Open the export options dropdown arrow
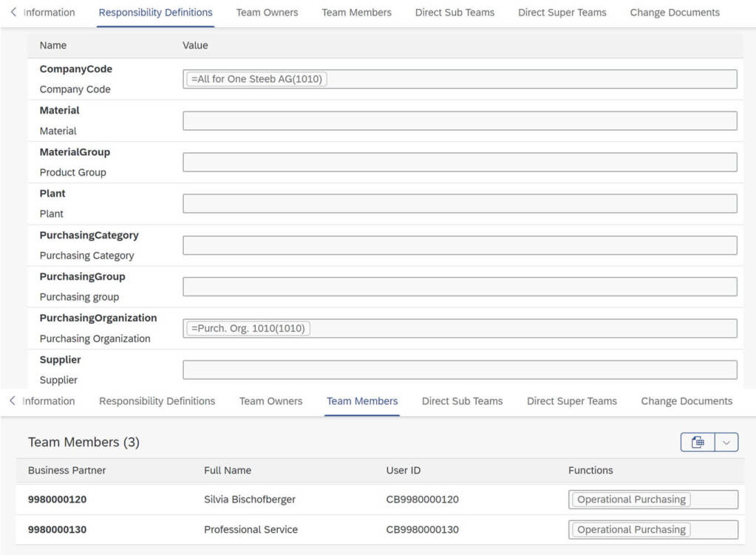Screen dimensions: 756x555 [726, 442]
